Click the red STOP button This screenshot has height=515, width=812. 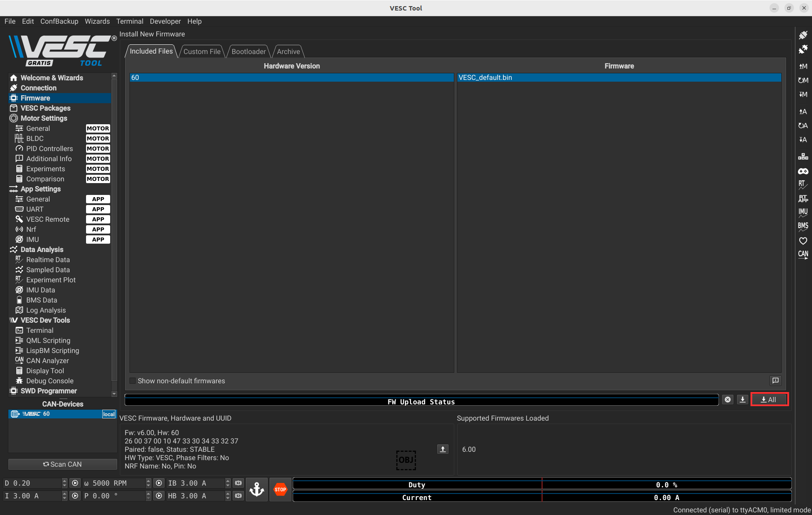(x=280, y=489)
